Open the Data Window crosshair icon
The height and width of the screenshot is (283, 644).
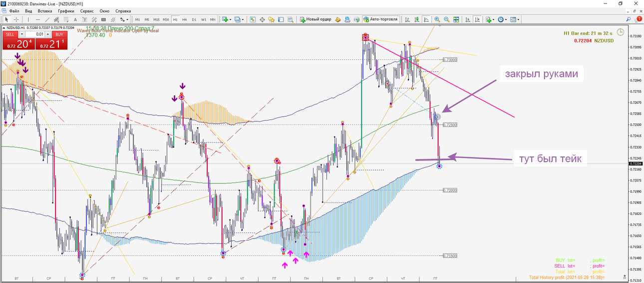click(x=262, y=19)
